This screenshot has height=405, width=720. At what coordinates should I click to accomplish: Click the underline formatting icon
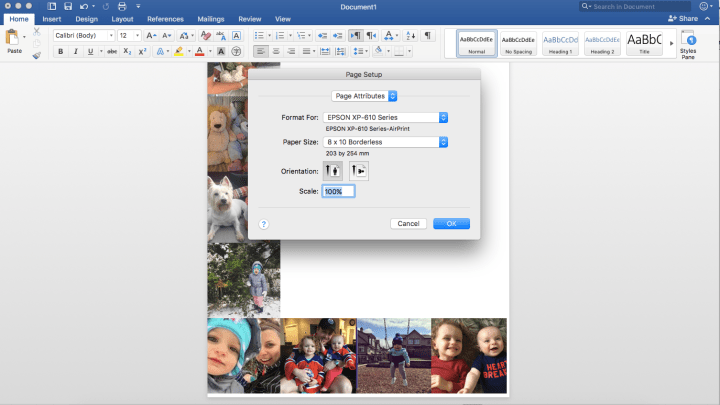pos(90,51)
